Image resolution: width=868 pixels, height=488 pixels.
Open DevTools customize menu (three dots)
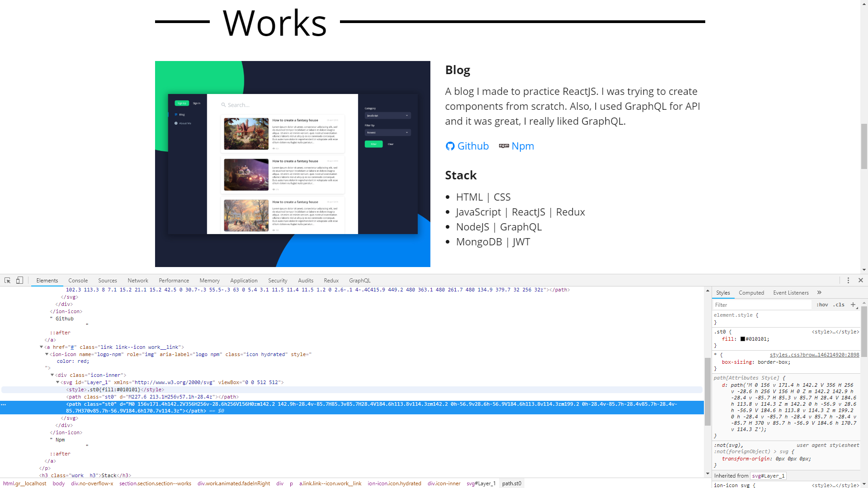[848, 281]
